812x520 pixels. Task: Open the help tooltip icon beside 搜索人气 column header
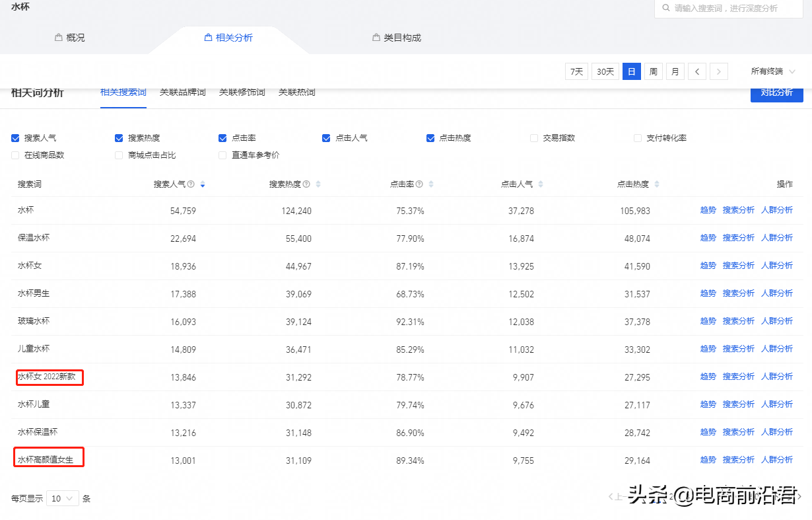click(x=191, y=184)
